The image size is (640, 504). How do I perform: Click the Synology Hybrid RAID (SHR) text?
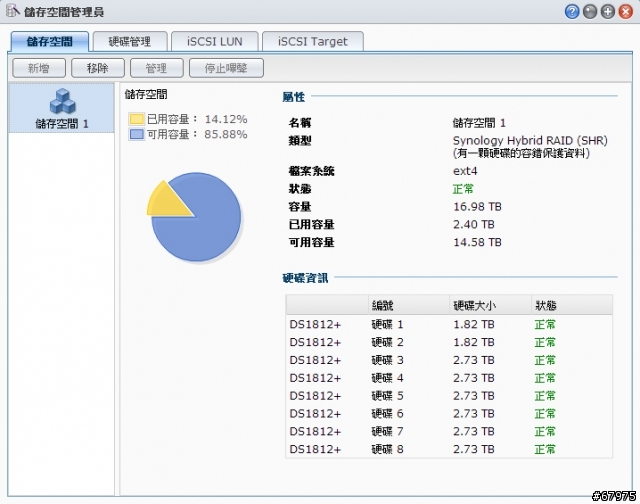(x=530, y=141)
